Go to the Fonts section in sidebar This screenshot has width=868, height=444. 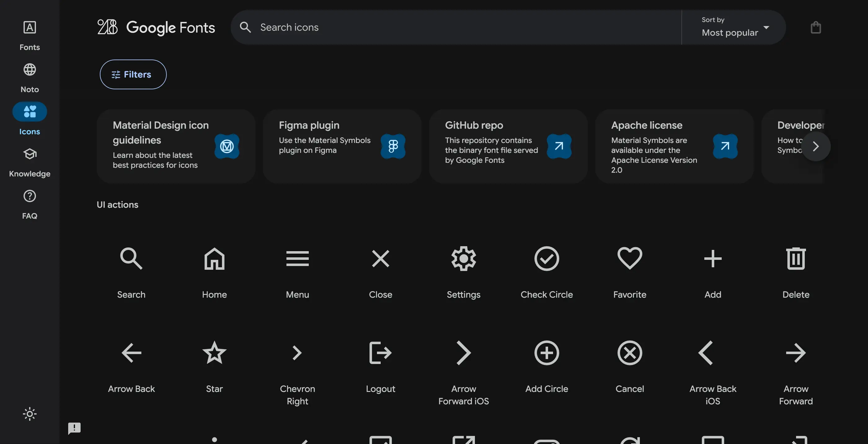pos(30,35)
